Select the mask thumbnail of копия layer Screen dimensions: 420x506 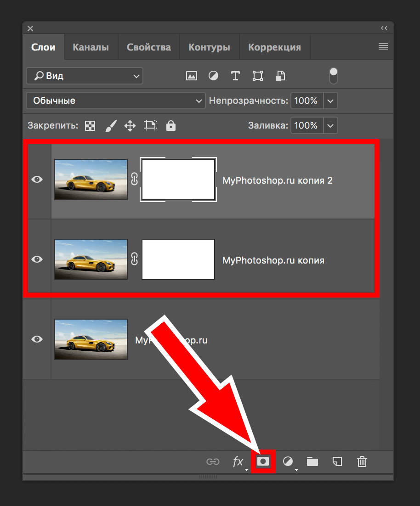coord(178,259)
